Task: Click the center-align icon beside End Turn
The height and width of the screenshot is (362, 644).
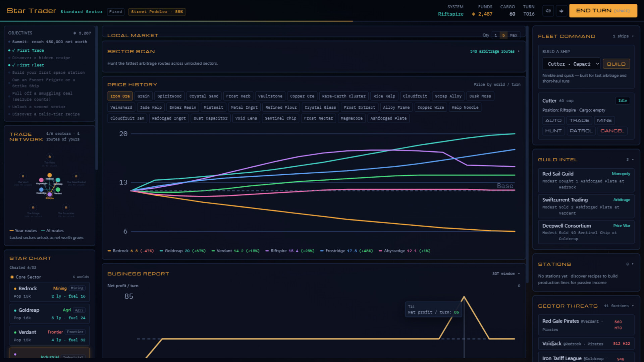Action: click(561, 11)
